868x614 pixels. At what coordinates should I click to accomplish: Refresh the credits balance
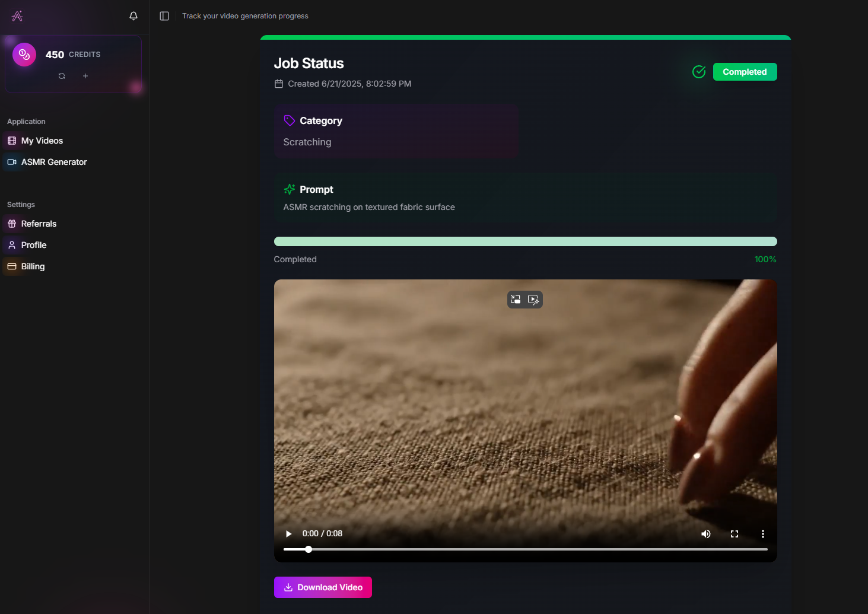tap(62, 76)
